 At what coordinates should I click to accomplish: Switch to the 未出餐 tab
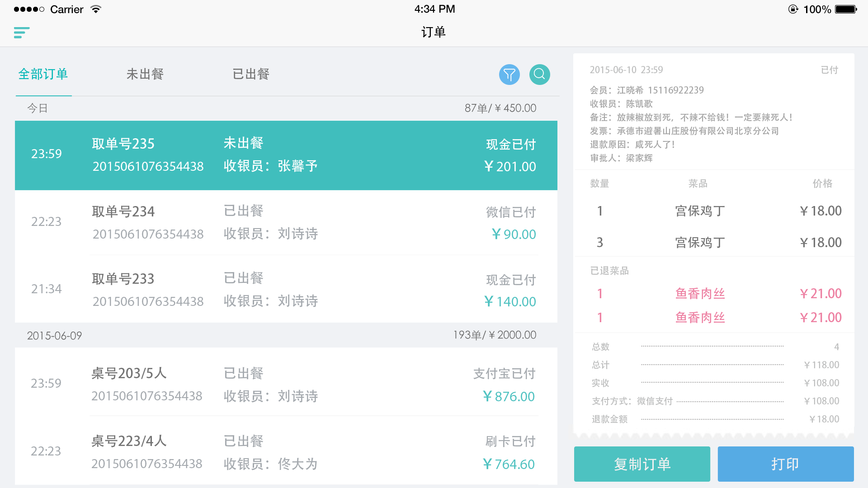tap(145, 74)
